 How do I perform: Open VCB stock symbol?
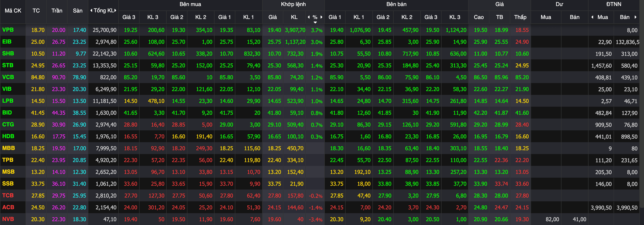(x=8, y=77)
